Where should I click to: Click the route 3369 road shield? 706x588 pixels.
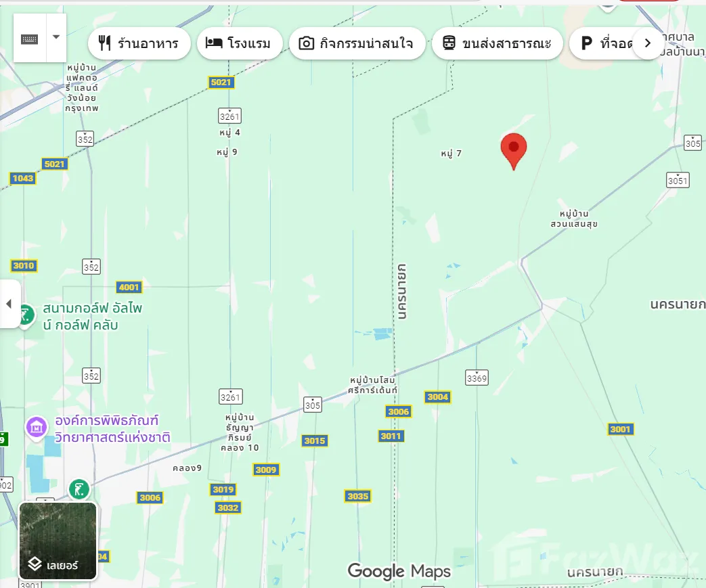pyautogui.click(x=477, y=378)
